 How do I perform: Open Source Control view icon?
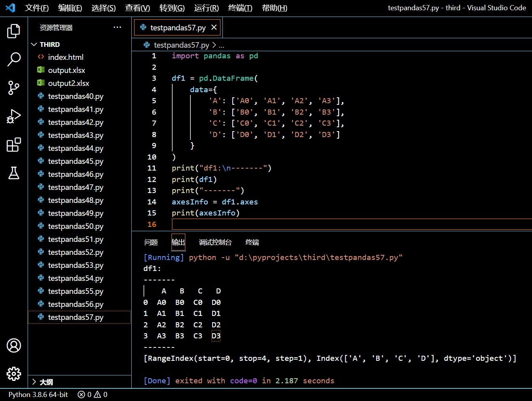[x=14, y=88]
